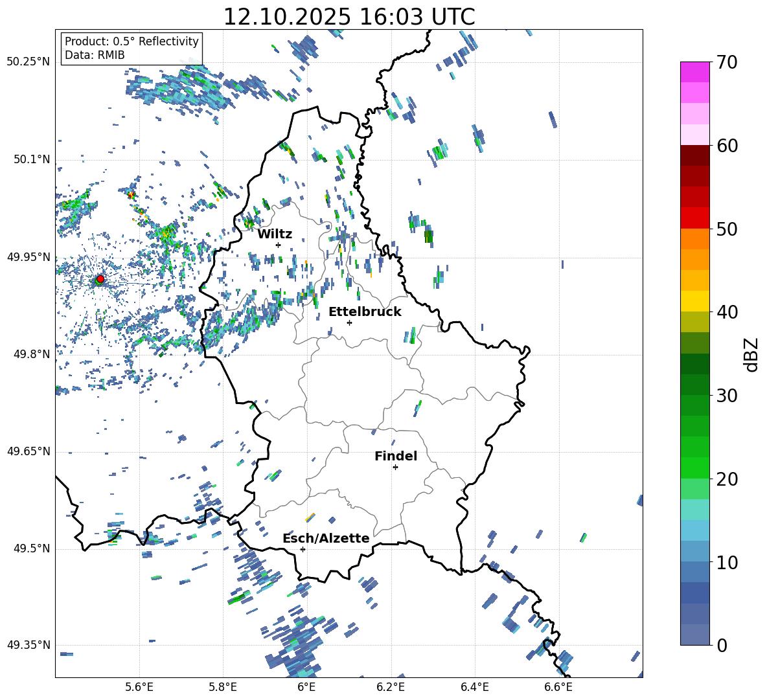This screenshot has width=767, height=700.
Task: Pick the bright red colorbar segment at 50
Action: point(694,218)
